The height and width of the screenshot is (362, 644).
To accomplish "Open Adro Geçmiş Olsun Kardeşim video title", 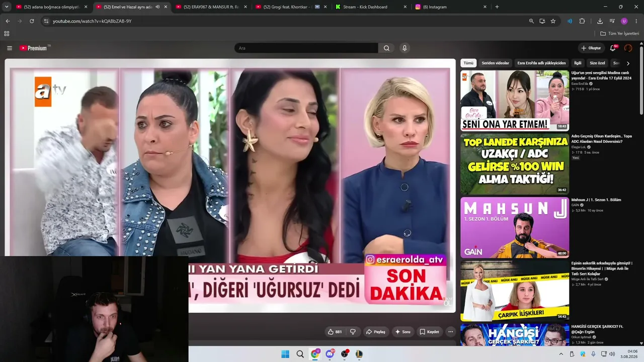I will [601, 139].
